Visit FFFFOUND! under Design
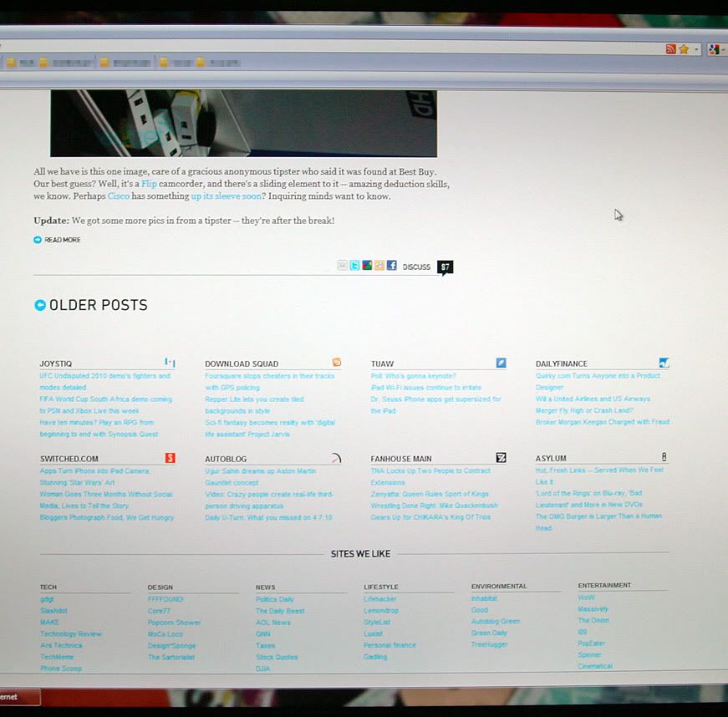This screenshot has width=728, height=717. click(x=165, y=599)
